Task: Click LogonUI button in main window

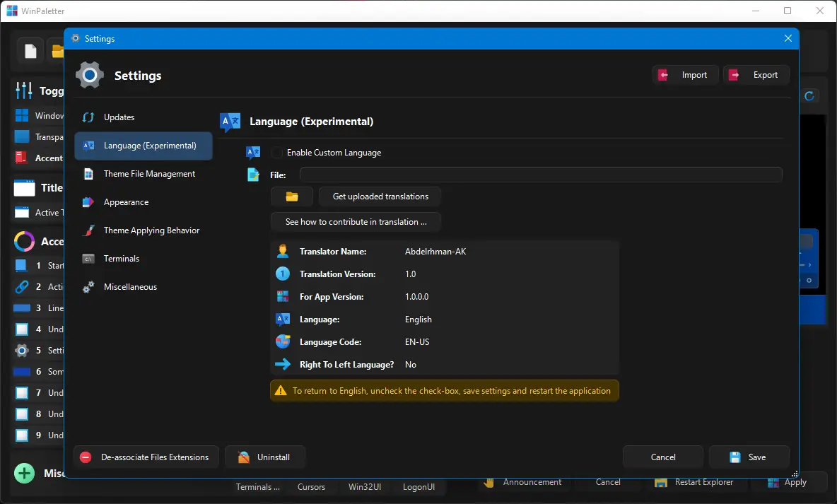Action: [x=418, y=487]
